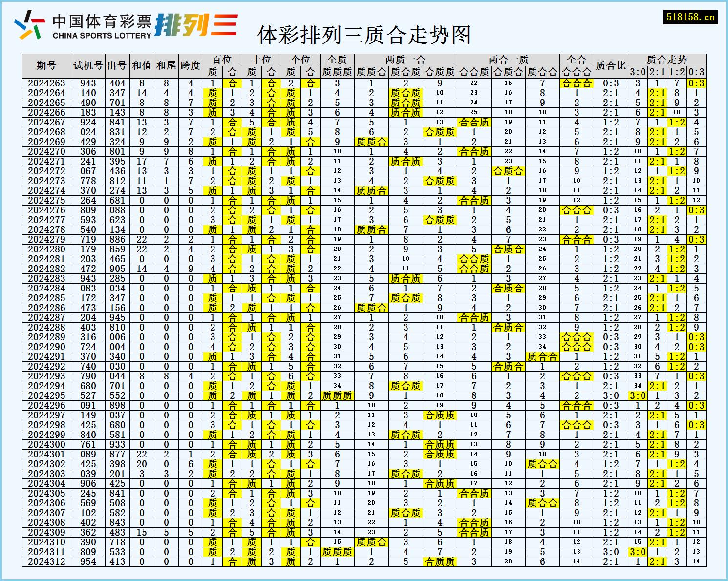
Task: Click highlighted 0:3 cell in row 2024263
Action: pyautogui.click(x=696, y=83)
